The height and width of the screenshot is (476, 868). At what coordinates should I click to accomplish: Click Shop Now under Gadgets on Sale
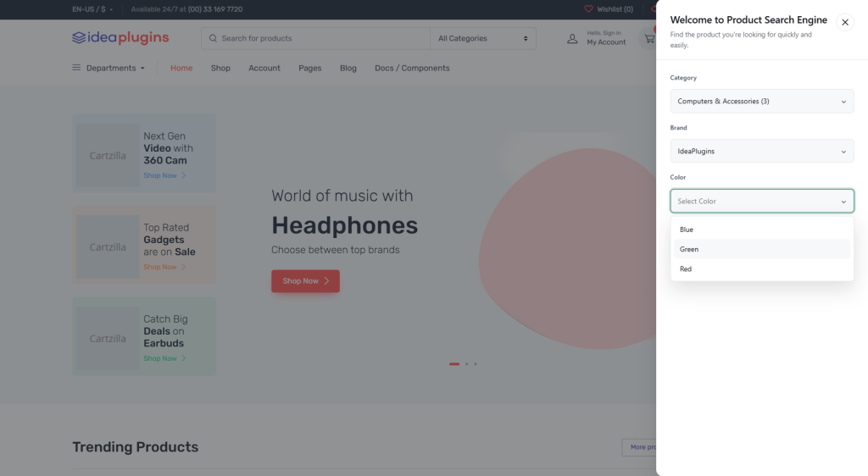tap(164, 267)
